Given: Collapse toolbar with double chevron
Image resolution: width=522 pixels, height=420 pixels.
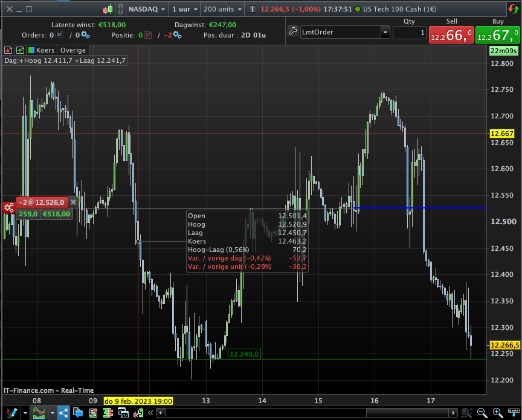Looking at the screenshot, I should (150, 413).
